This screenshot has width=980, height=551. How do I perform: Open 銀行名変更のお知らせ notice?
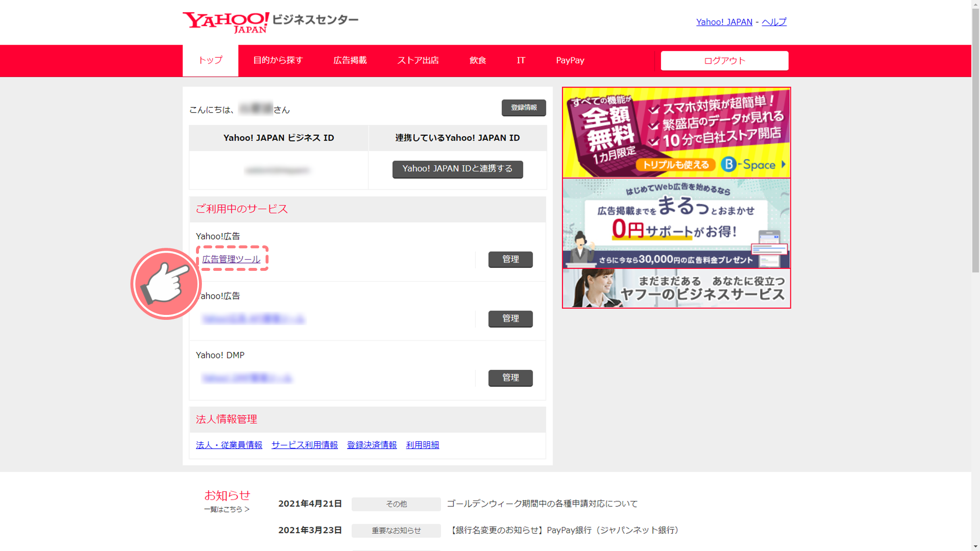[563, 530]
